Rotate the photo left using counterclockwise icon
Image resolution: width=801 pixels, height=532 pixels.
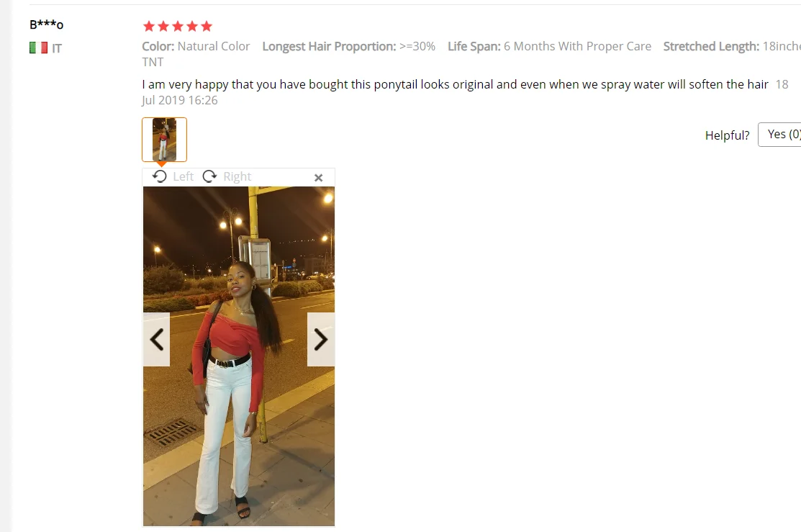coord(159,176)
